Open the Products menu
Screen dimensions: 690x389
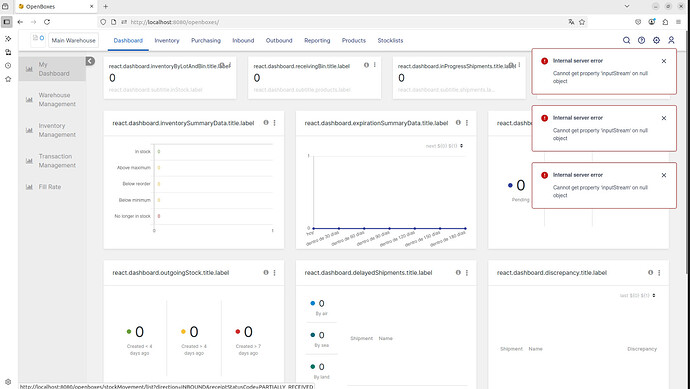[354, 40]
